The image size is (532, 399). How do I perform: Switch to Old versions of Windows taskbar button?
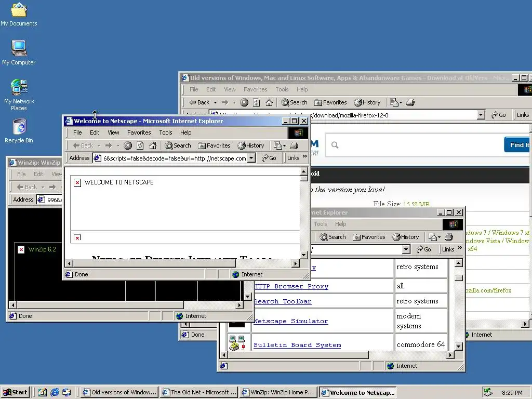(120, 393)
